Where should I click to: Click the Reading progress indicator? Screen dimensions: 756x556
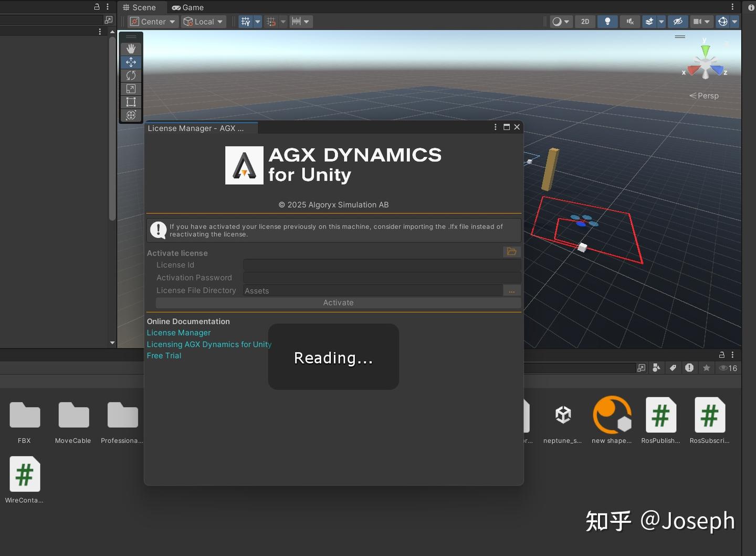pyautogui.click(x=333, y=357)
